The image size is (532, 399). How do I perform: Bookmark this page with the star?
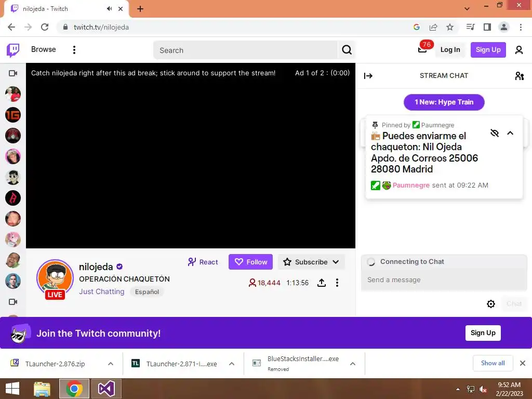(x=450, y=27)
